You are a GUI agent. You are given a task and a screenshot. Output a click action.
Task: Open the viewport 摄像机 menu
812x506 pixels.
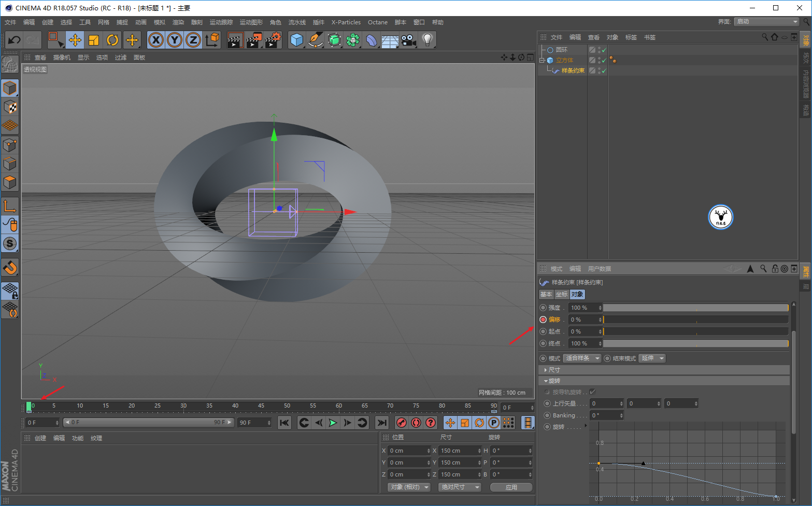click(x=62, y=57)
